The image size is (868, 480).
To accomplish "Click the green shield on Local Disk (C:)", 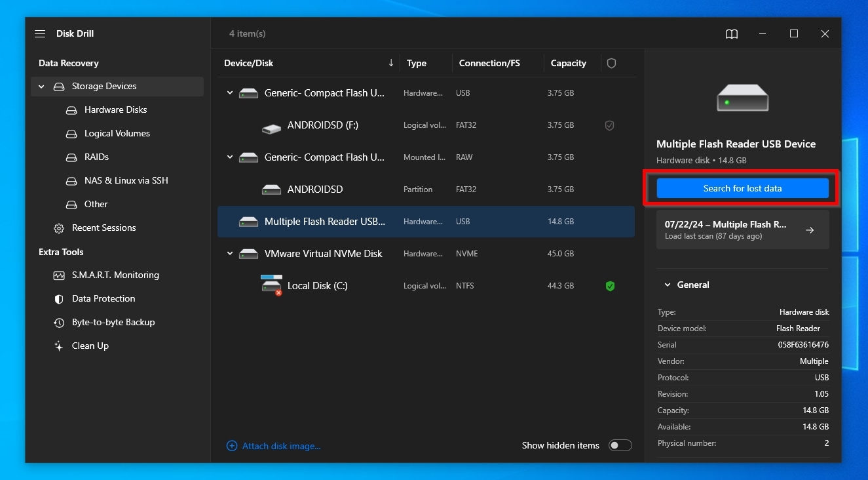I will 610,286.
